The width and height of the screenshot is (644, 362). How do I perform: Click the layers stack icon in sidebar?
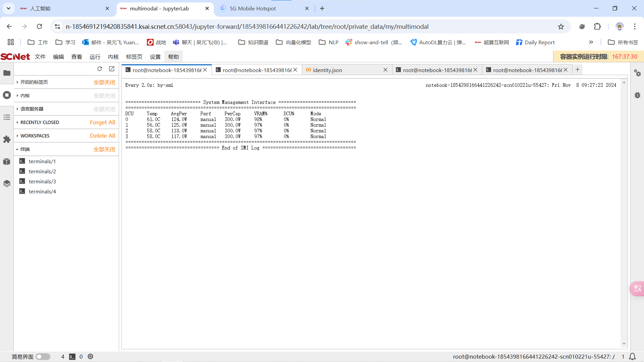click(x=7, y=184)
